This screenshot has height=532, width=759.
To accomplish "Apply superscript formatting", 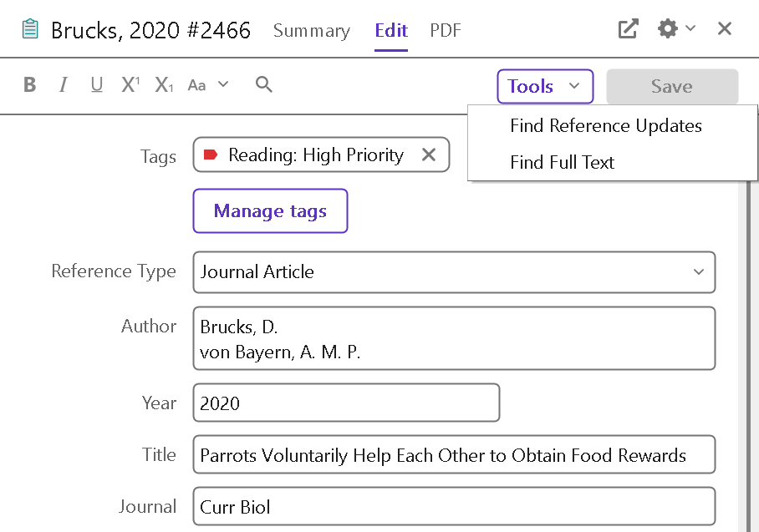I will pos(130,85).
